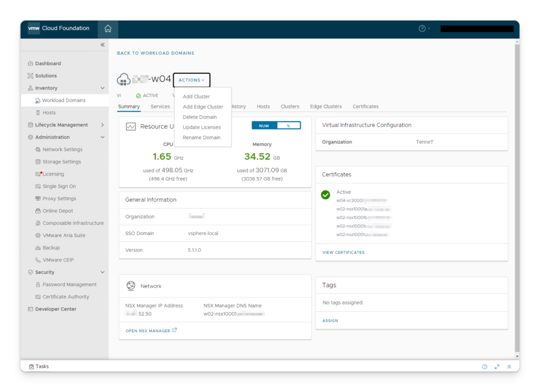Click the View Certificates link
The image size is (540, 392).
tap(343, 252)
